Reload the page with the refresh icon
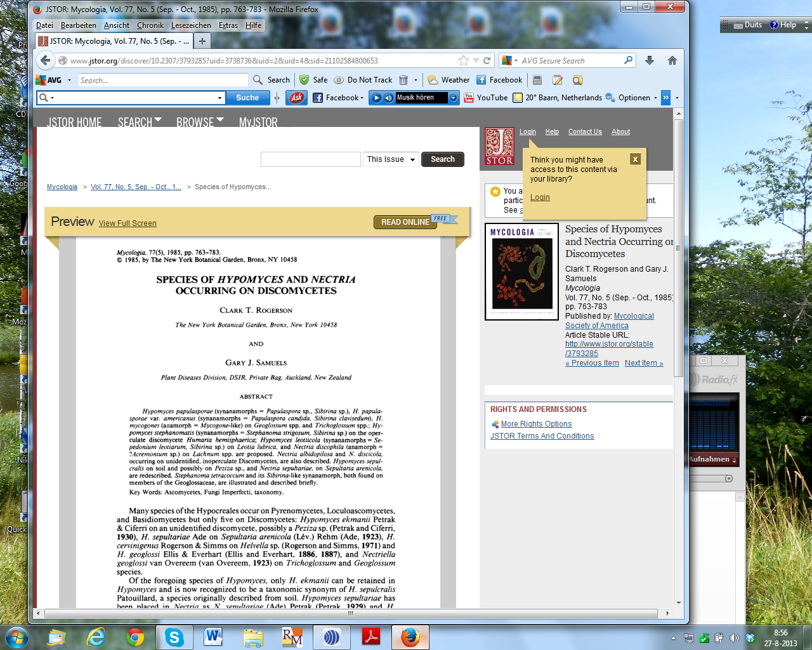Image resolution: width=812 pixels, height=650 pixels. pyautogui.click(x=487, y=60)
